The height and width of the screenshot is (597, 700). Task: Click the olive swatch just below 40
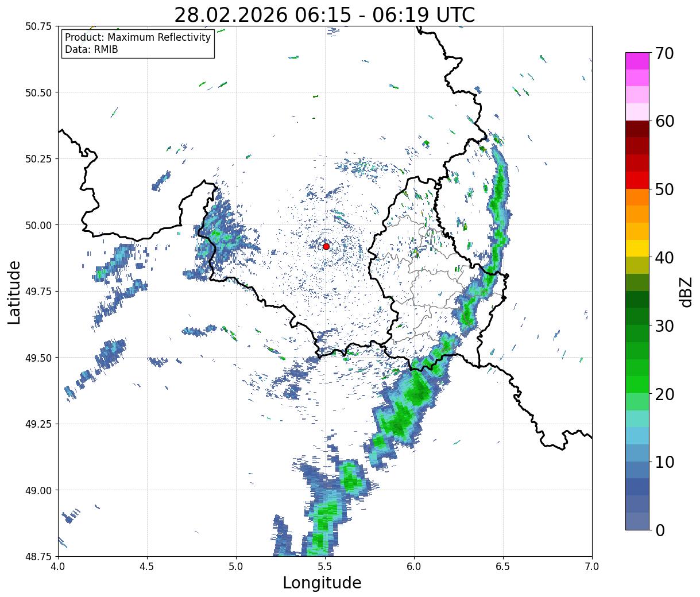click(x=637, y=266)
